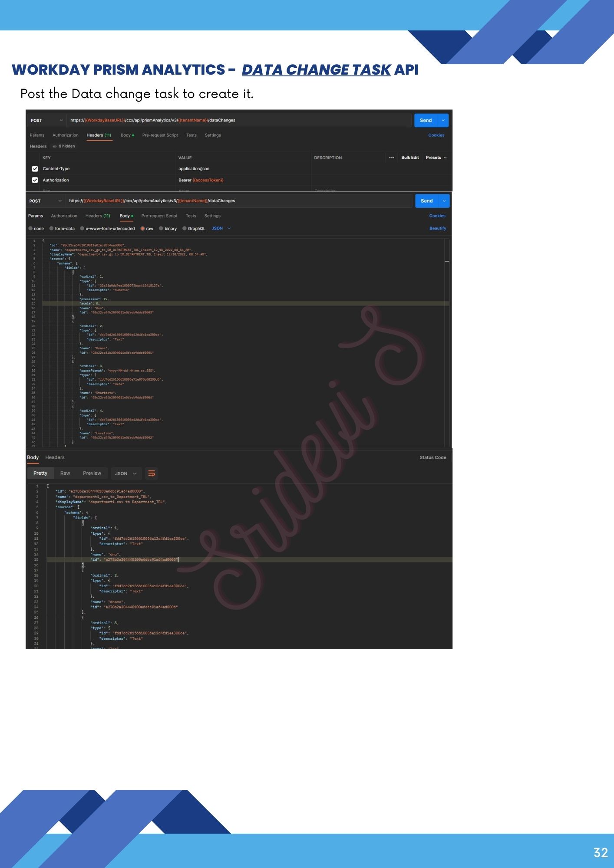Click the URL field in the upper request
This screenshot has height=868, width=614.
239,120
